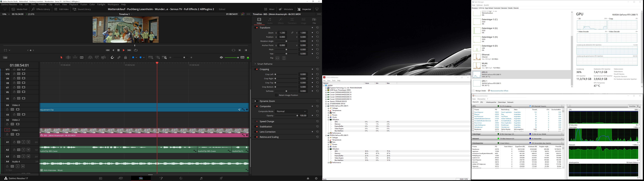Expand Smart Reframe section

click(255, 64)
